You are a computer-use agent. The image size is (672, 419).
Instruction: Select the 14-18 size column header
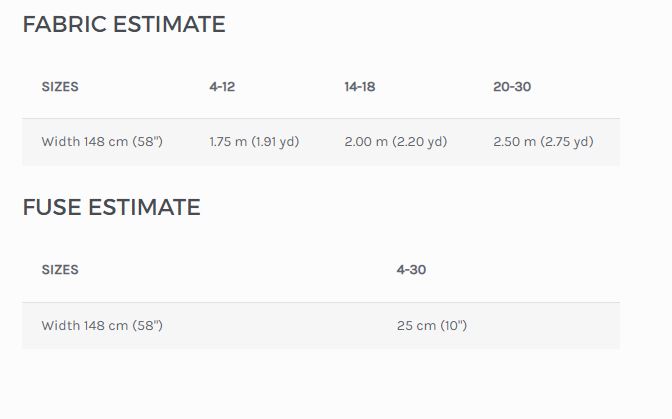360,87
